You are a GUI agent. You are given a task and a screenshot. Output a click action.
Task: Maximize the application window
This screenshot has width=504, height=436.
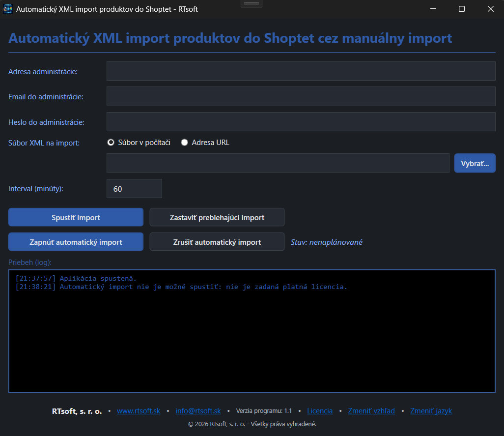[462, 9]
